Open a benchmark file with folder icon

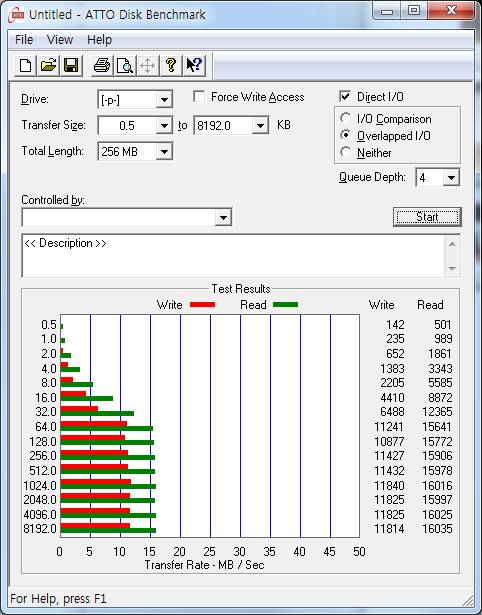click(48, 65)
